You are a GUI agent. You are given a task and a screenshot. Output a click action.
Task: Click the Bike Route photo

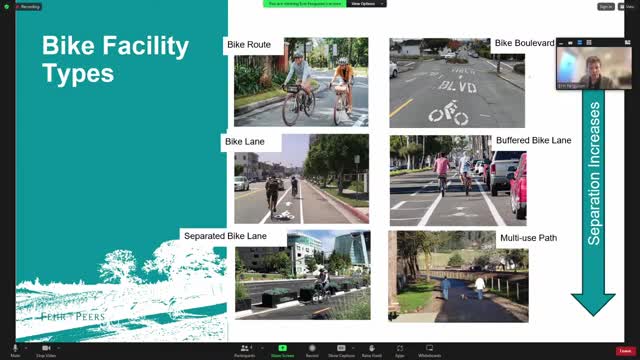pos(301,82)
